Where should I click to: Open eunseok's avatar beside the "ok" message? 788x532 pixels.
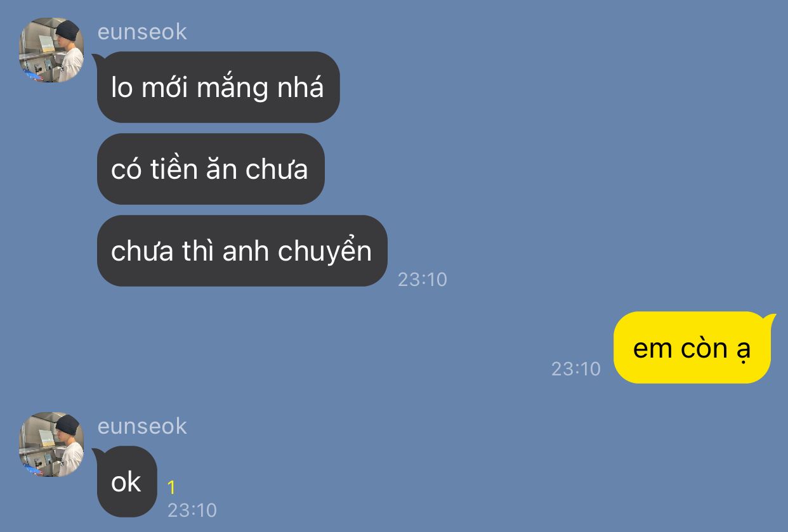[51, 444]
